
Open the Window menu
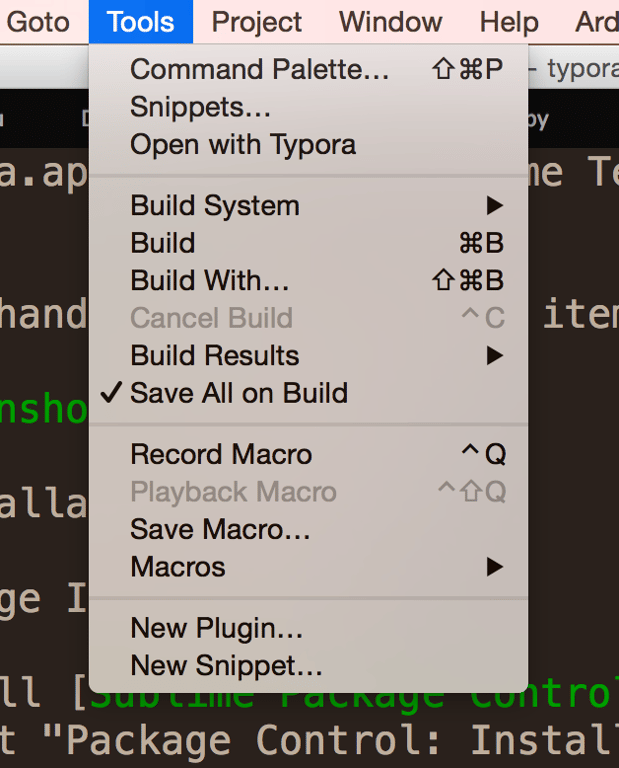(x=390, y=22)
